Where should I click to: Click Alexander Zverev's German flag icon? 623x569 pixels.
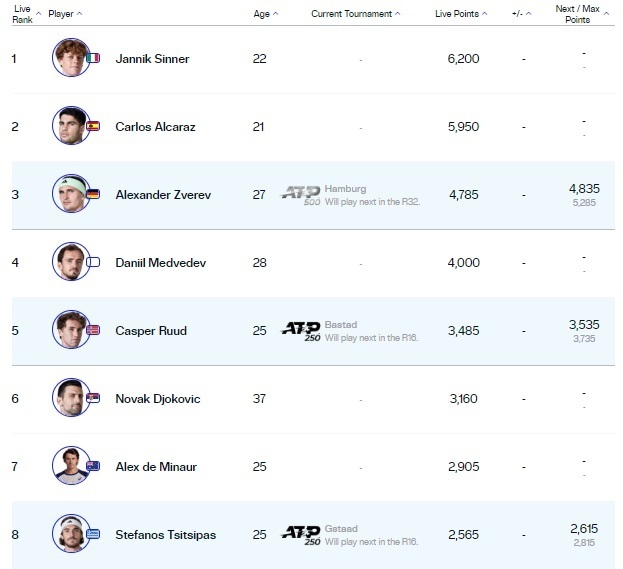tap(94, 194)
